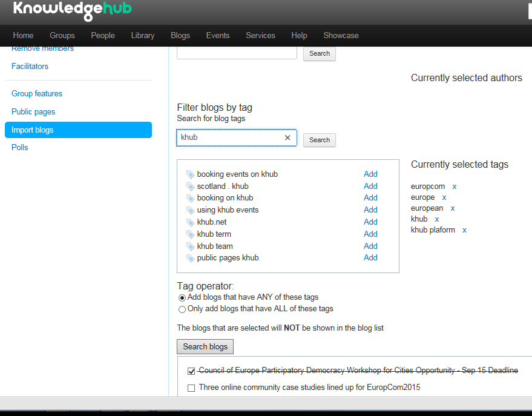Open Polls in sidebar
This screenshot has height=416, width=532.
(x=20, y=147)
